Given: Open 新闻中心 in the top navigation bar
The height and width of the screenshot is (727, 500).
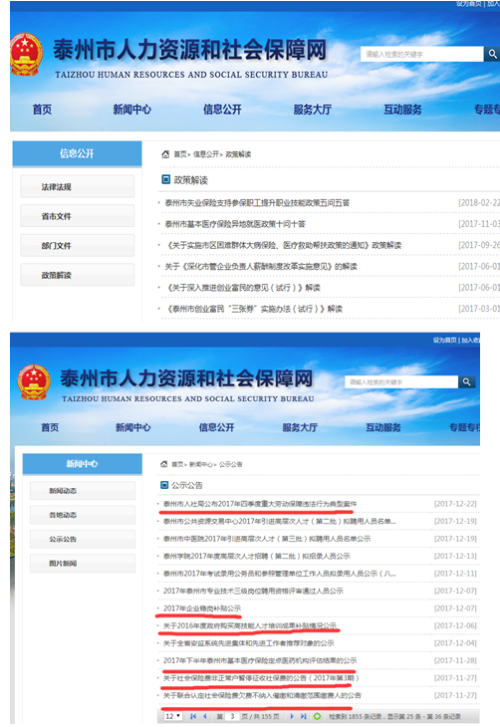Looking at the screenshot, I should 132,109.
